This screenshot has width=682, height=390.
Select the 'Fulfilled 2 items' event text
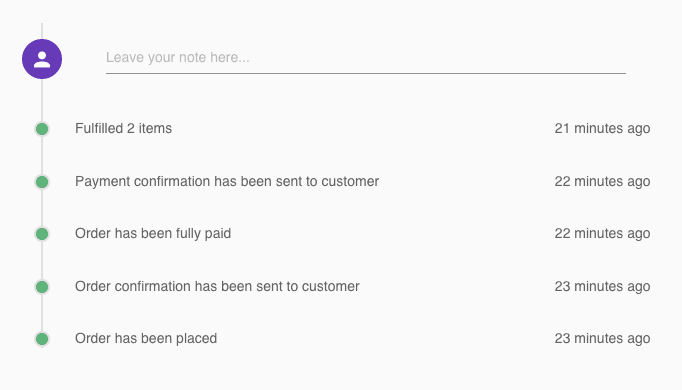click(x=124, y=128)
